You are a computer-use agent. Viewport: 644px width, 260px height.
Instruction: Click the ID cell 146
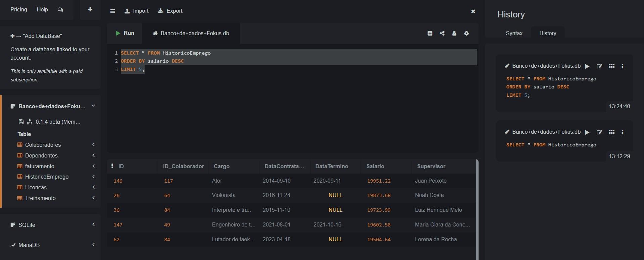(x=118, y=181)
